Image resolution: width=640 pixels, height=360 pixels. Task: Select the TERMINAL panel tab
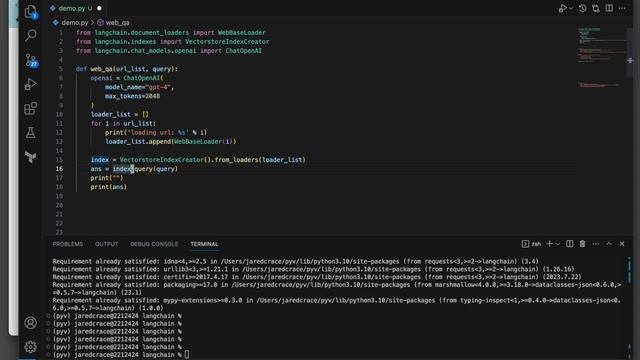click(204, 244)
